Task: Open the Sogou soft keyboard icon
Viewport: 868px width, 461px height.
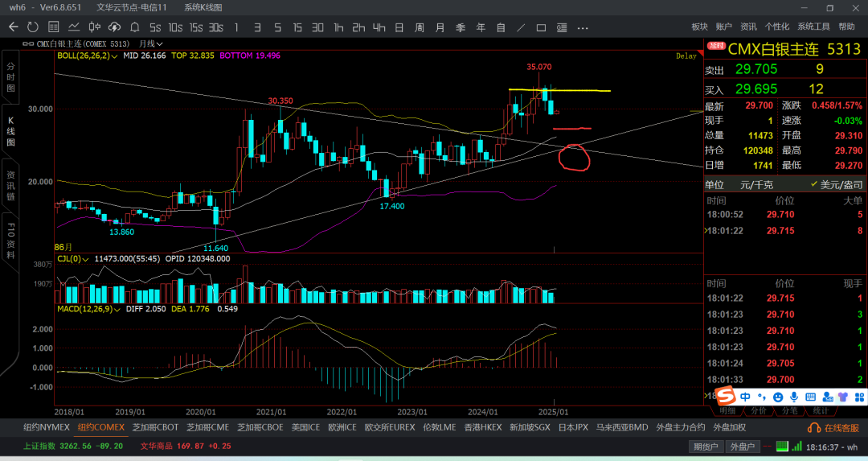Action: [810, 397]
